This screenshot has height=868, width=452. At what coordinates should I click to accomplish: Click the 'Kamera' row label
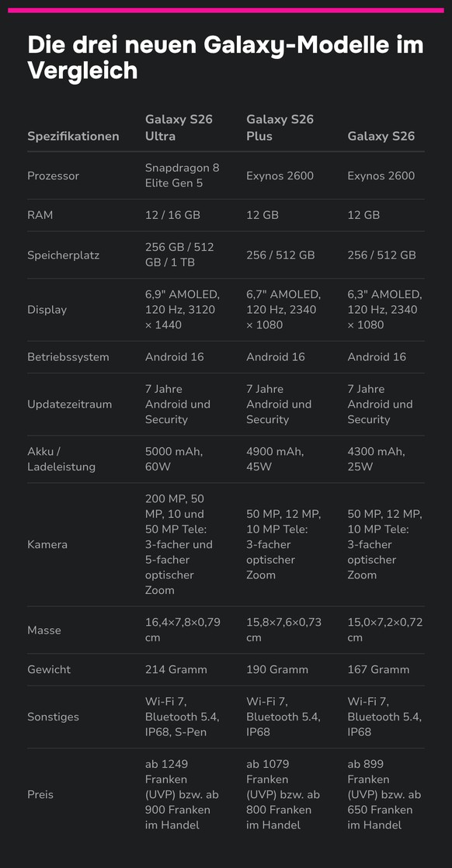pos(47,544)
